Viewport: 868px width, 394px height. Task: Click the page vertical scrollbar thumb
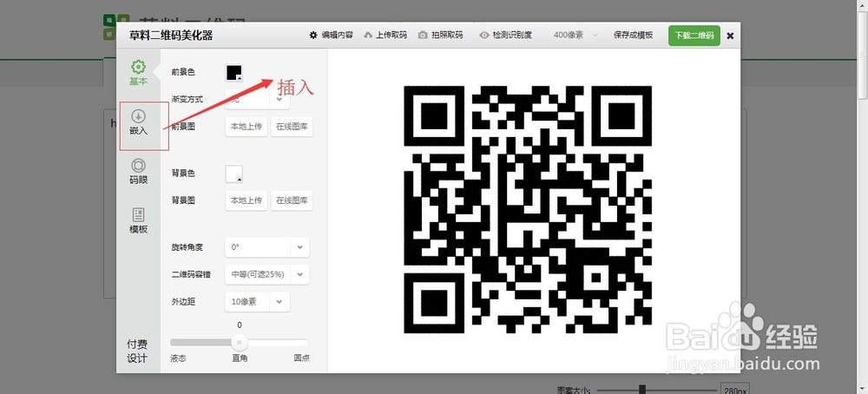point(863,54)
